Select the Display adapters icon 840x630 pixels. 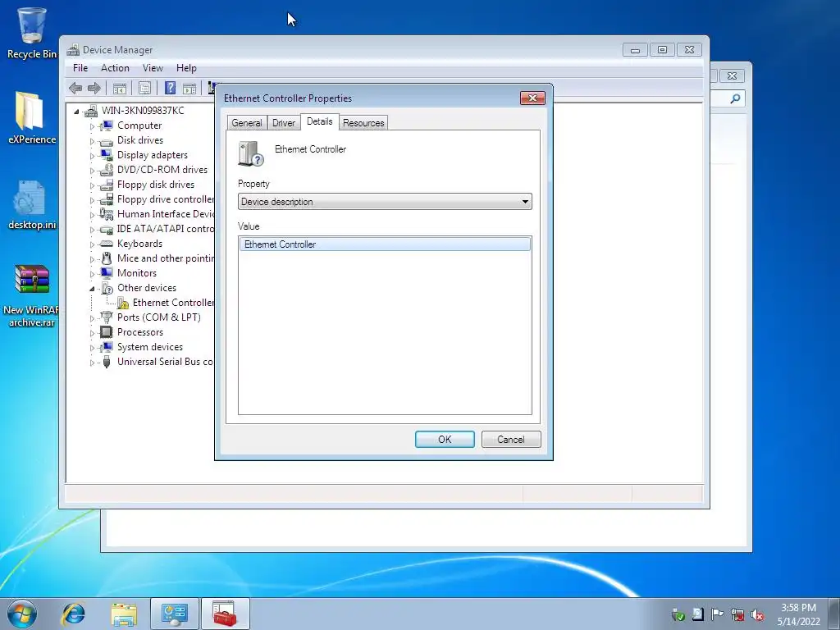107,155
